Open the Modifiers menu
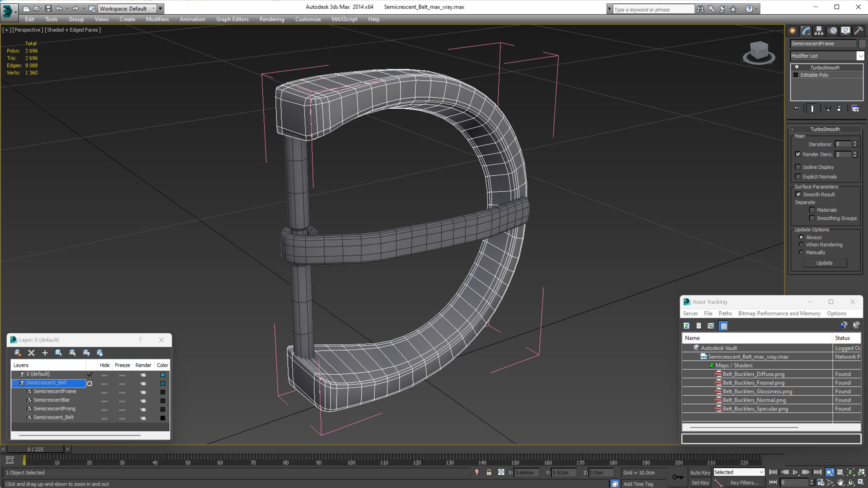This screenshot has width=868, height=488. pos(157,19)
